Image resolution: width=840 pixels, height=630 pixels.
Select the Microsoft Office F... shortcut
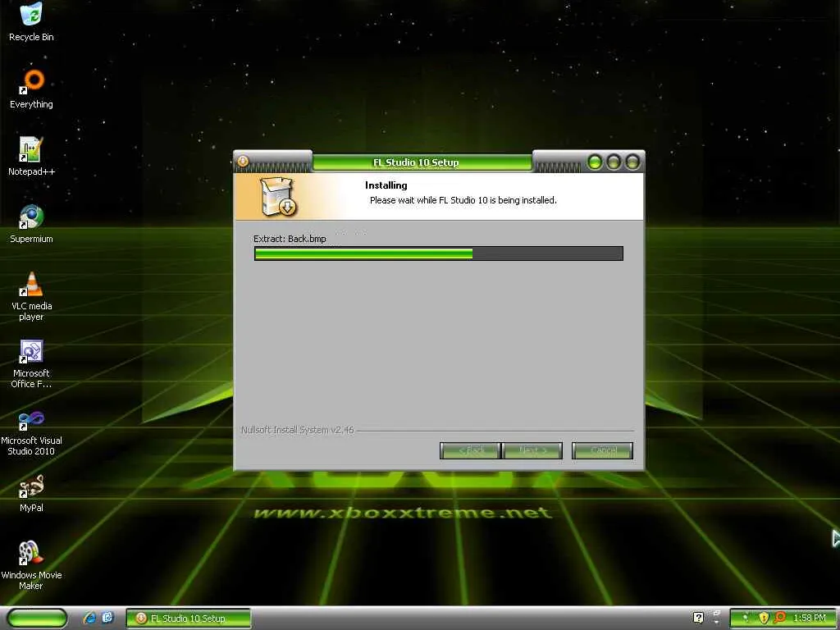click(31, 363)
